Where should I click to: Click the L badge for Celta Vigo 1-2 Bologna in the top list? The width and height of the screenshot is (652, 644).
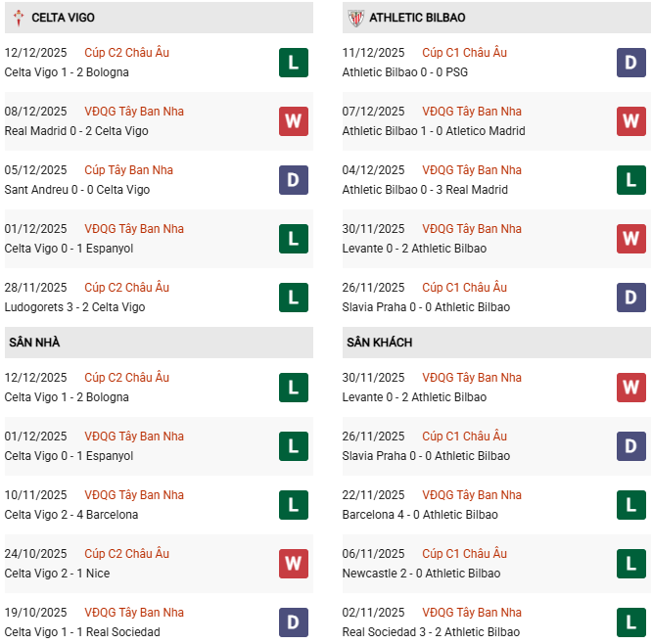click(x=294, y=63)
